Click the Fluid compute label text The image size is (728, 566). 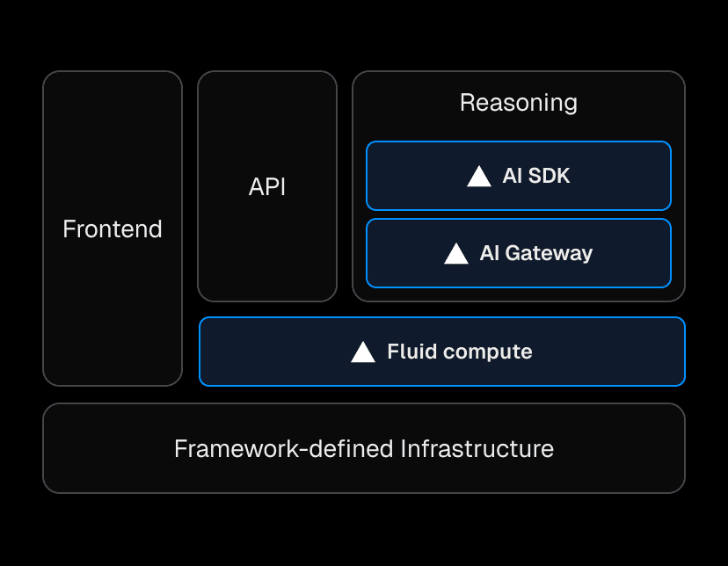pos(460,352)
